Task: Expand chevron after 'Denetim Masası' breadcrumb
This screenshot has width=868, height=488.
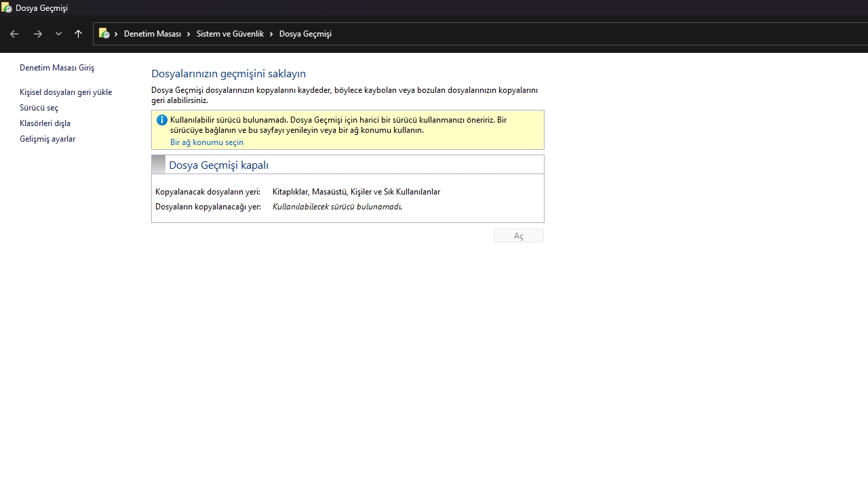Action: pyautogui.click(x=189, y=34)
